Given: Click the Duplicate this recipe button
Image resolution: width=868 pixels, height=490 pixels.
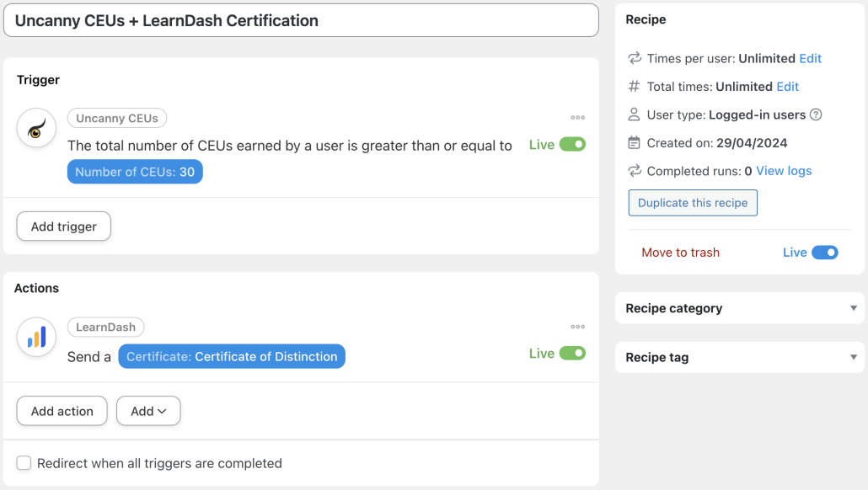Looking at the screenshot, I should [692, 202].
